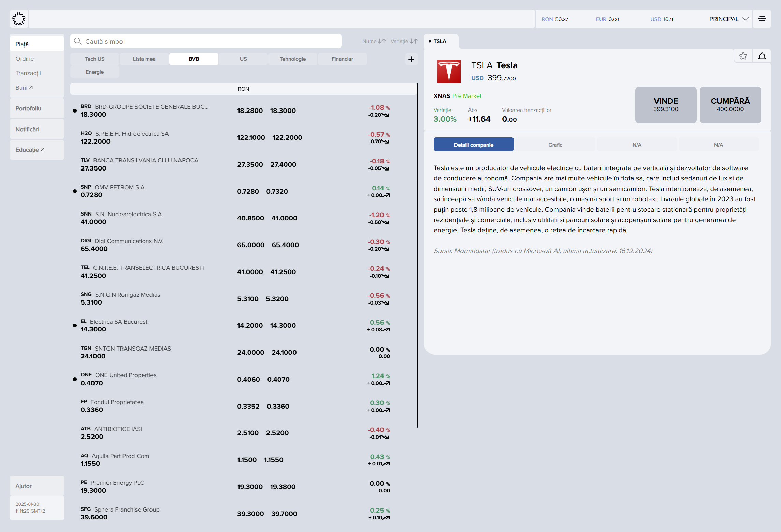Image resolution: width=781 pixels, height=532 pixels.
Task: Open Educație external link in sidebar
Action: click(30, 150)
